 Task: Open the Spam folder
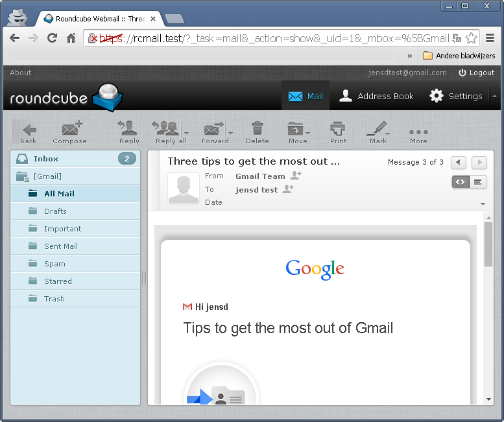point(75,264)
